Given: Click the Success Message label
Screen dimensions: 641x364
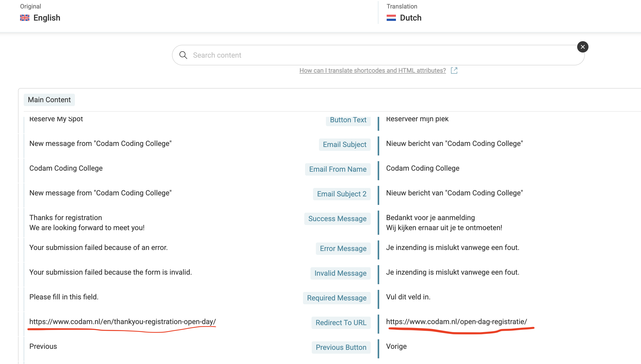Looking at the screenshot, I should point(337,219).
